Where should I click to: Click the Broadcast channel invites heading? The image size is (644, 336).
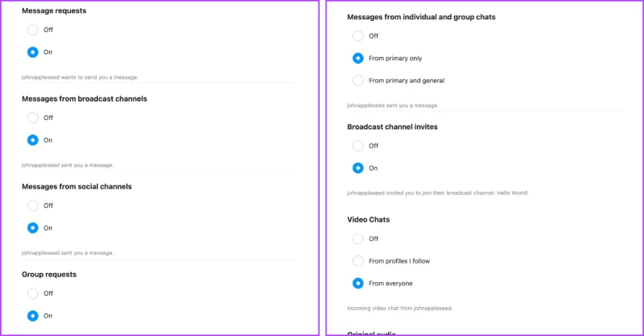click(x=392, y=127)
